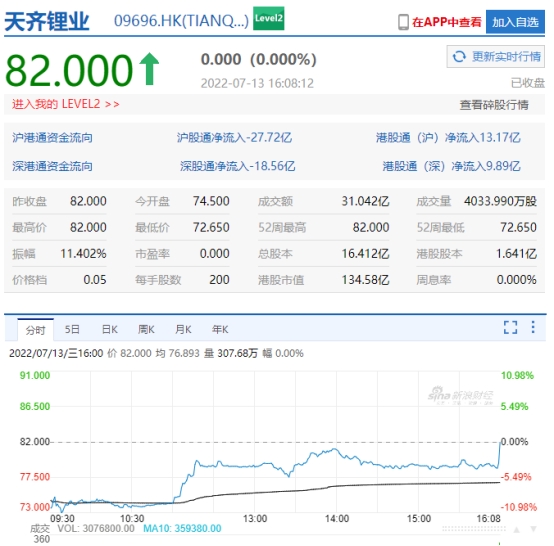Open 沪港通资金流向 link
554x546 pixels.
(52, 137)
